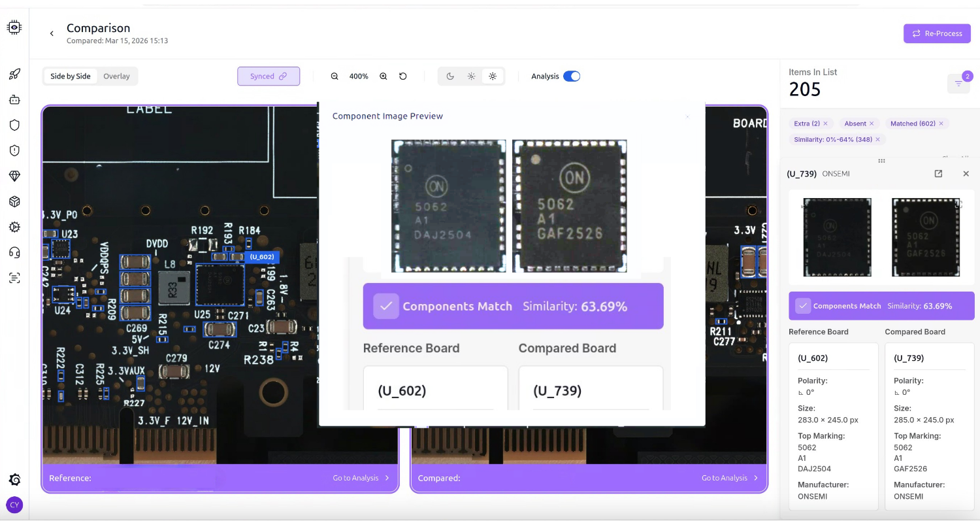Image resolution: width=980 pixels, height=523 pixels.
Task: Go back using the arrow beside Comparison
Action: (52, 33)
